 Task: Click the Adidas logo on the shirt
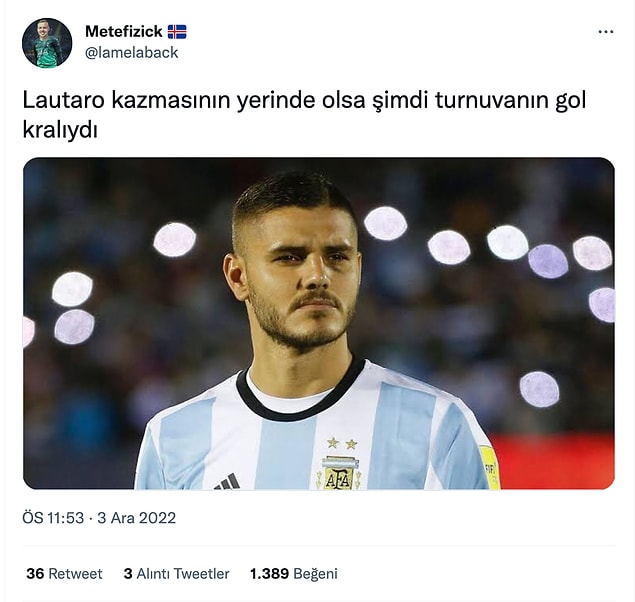coord(228,482)
